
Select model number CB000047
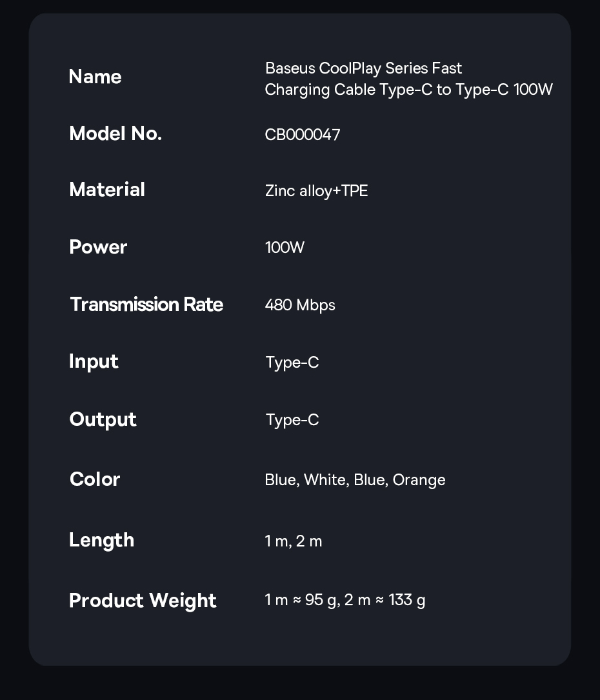coord(303,135)
